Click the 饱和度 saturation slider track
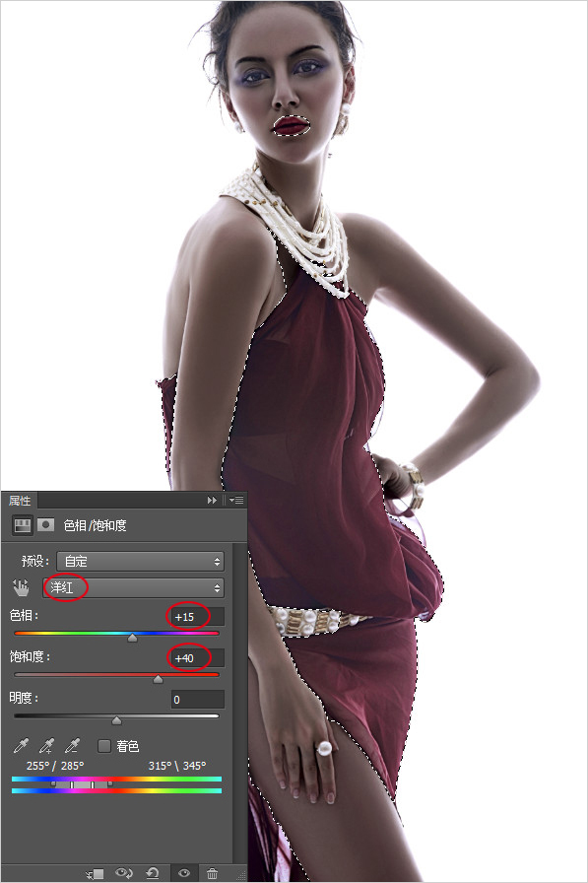Viewport: 588px width, 883px height. pyautogui.click(x=116, y=674)
